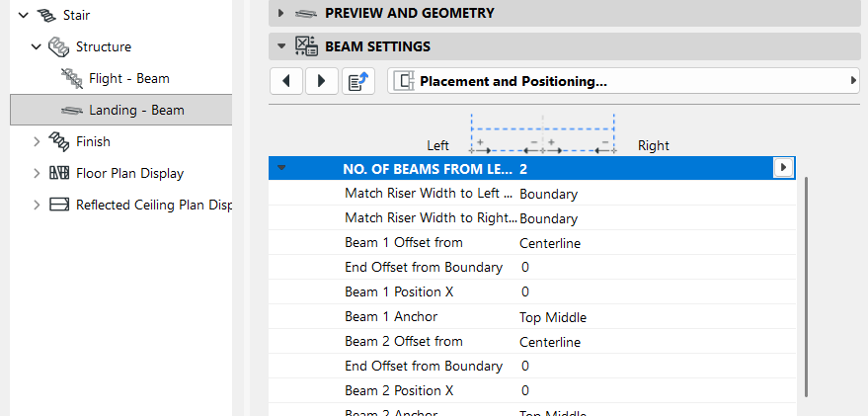Click the Finish icon in tree
The height and width of the screenshot is (416, 868).
(x=58, y=142)
